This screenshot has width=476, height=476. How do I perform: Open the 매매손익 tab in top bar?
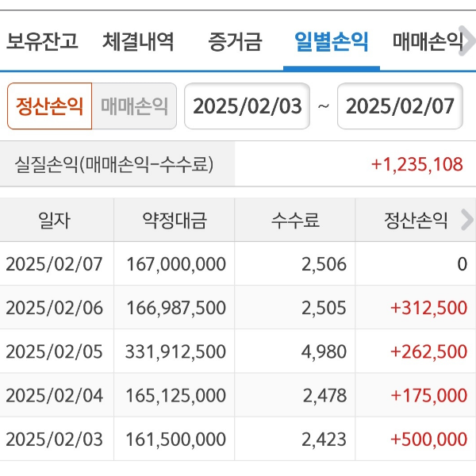point(428,41)
